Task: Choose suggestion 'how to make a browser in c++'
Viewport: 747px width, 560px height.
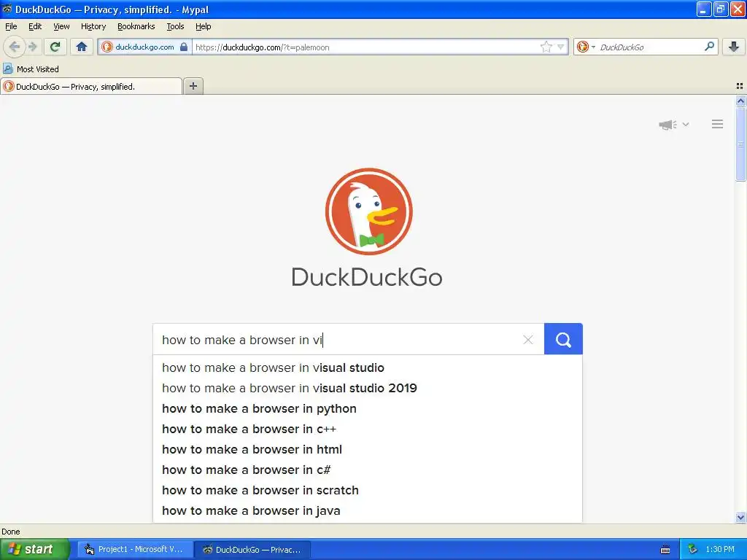Action: 368,429
